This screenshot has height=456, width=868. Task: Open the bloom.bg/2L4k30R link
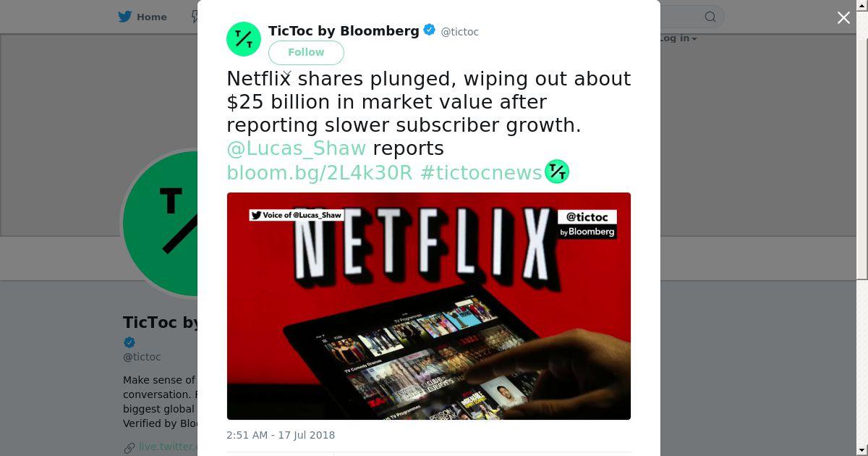click(320, 172)
